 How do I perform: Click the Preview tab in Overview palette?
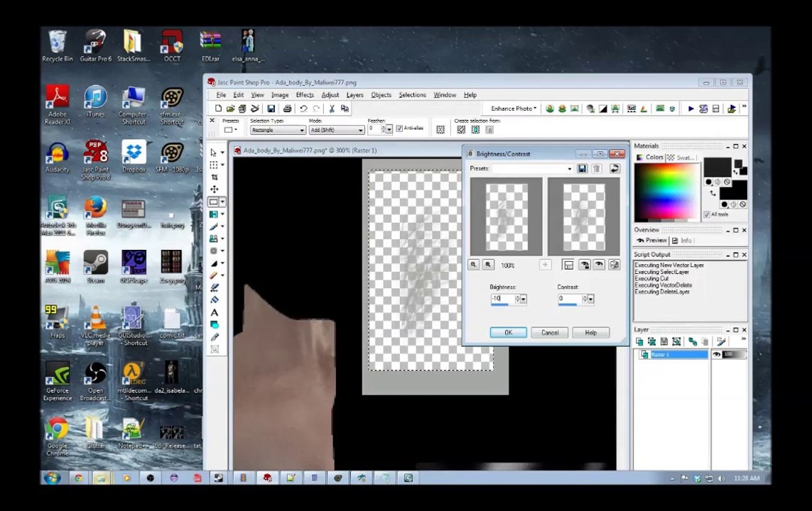(652, 241)
